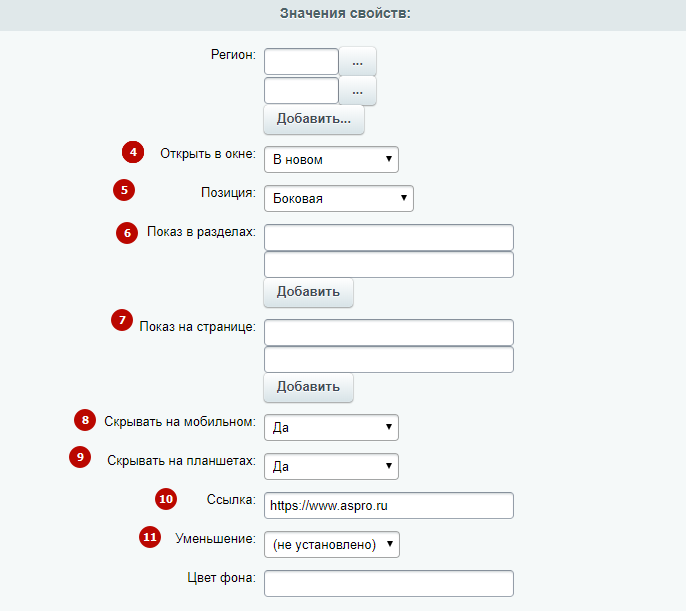The width and height of the screenshot is (686, 611).
Task: Open the Уменьшение dropdown (не установлено)
Action: (x=332, y=545)
